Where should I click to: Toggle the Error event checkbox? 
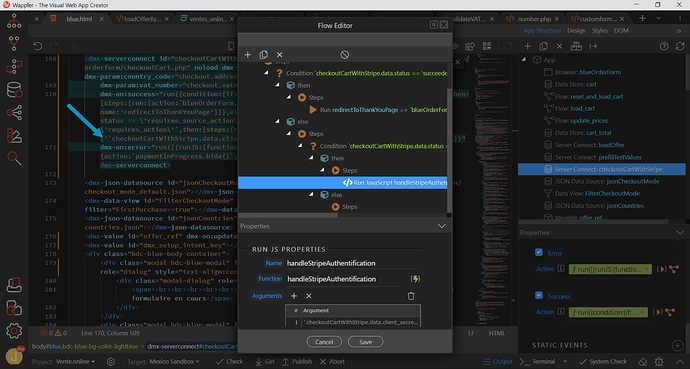click(x=539, y=252)
